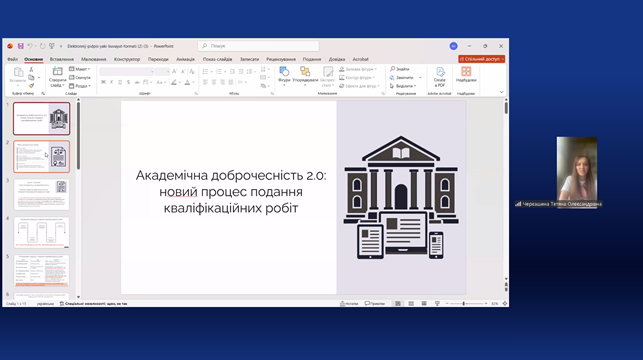Viewport: 643px width, 360px height.
Task: Open the Shapes (Фігури) gallery icon
Action: click(284, 72)
